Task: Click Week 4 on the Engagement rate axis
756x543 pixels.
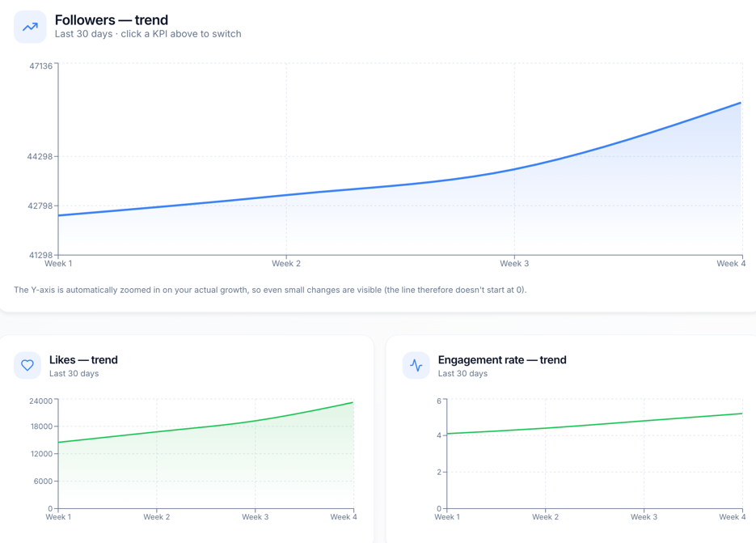Action: 732,517
